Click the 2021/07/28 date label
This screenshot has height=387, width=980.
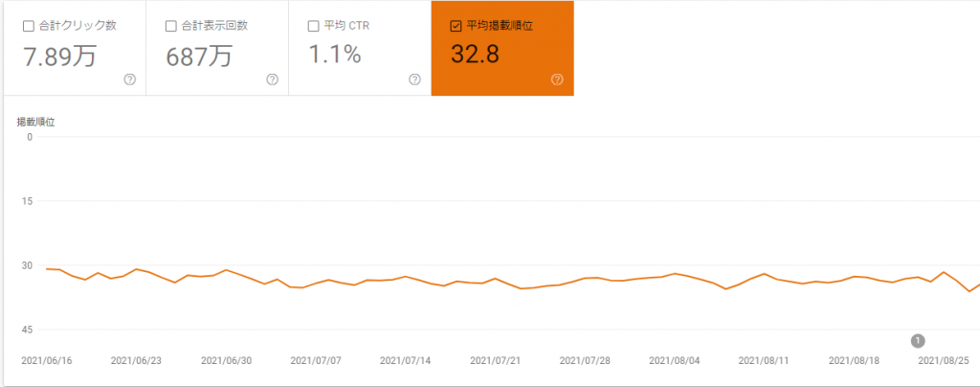[x=586, y=361]
